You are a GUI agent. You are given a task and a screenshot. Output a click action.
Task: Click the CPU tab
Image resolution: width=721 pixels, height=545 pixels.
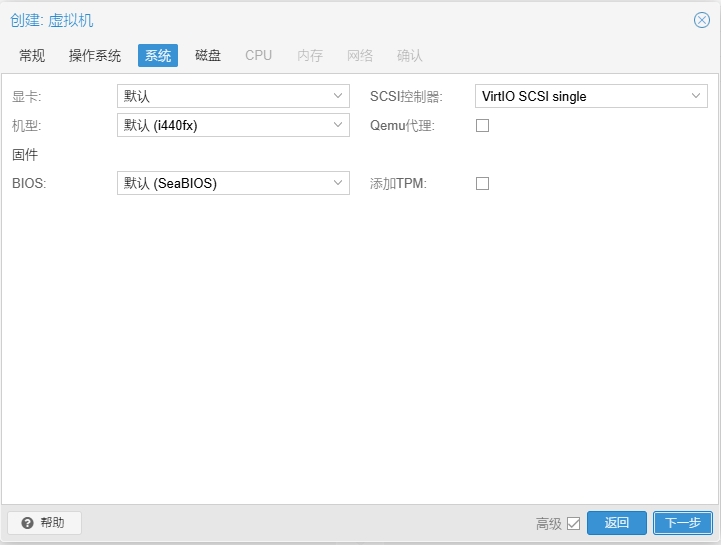[258, 55]
